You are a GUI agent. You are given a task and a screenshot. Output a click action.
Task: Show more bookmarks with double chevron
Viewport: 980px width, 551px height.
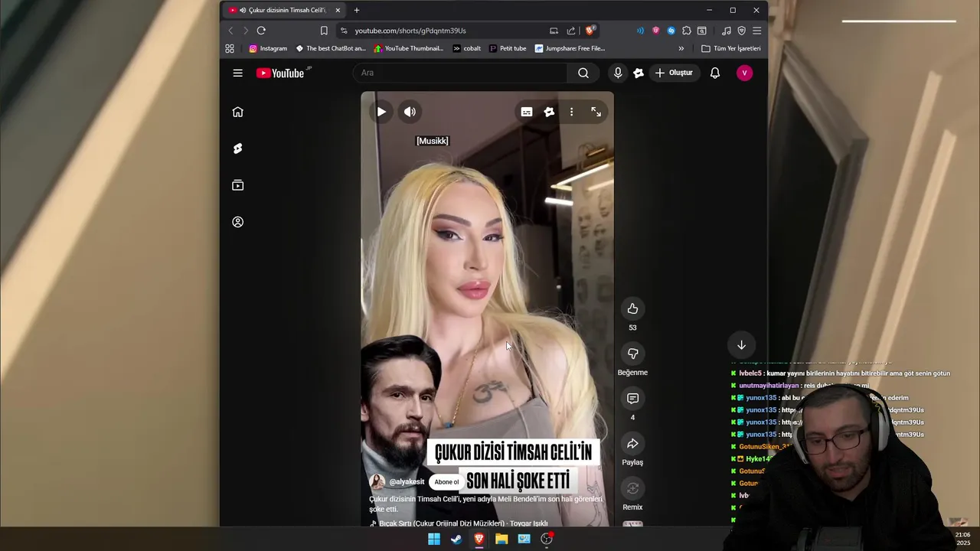(x=681, y=48)
